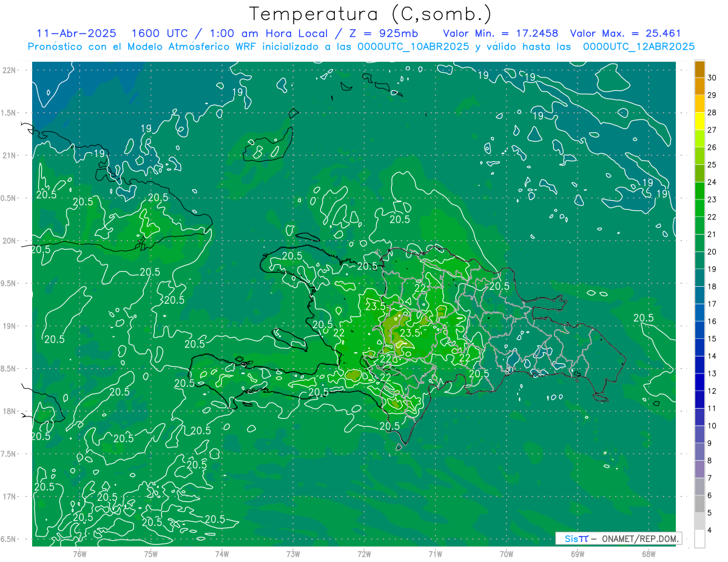Click the 74W longitude axis label
This screenshot has height=562, width=728.
[222, 554]
